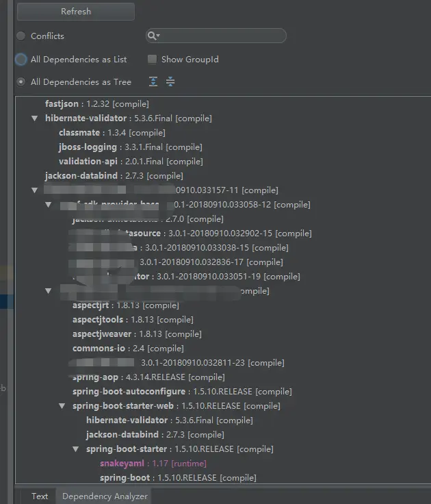
Task: Select the classmate : 1.3.4 row
Action: pos(112,132)
